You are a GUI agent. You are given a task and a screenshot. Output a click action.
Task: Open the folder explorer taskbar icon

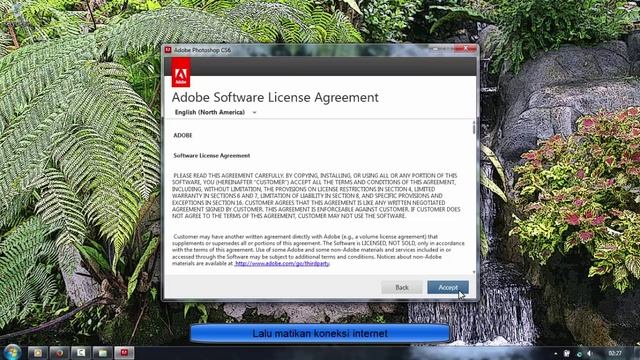[x=102, y=353]
